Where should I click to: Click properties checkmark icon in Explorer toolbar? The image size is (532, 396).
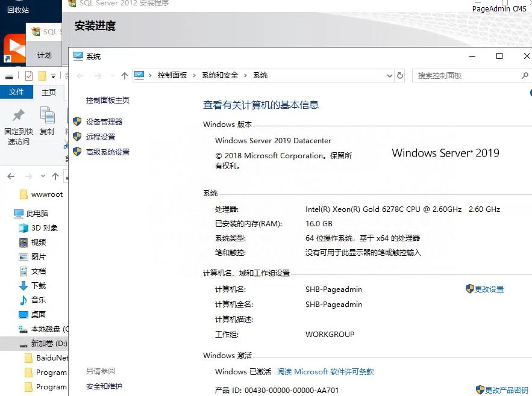pyautogui.click(x=29, y=76)
